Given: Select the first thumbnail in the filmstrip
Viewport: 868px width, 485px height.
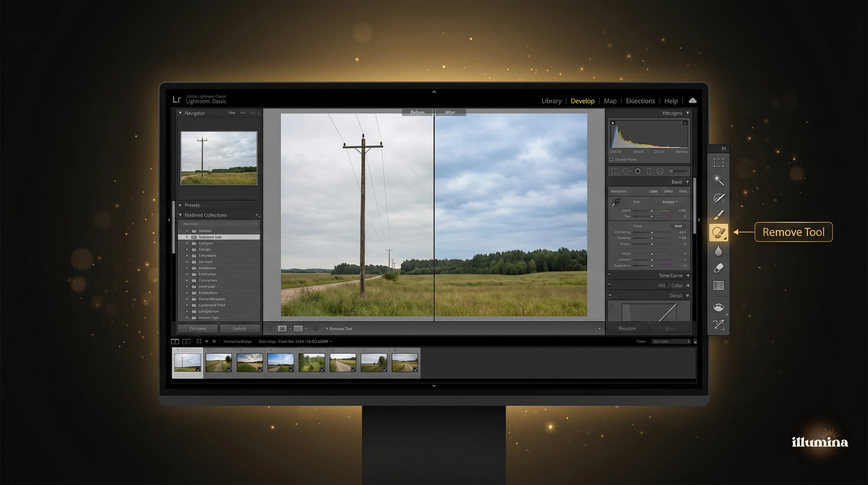Looking at the screenshot, I should point(188,362).
